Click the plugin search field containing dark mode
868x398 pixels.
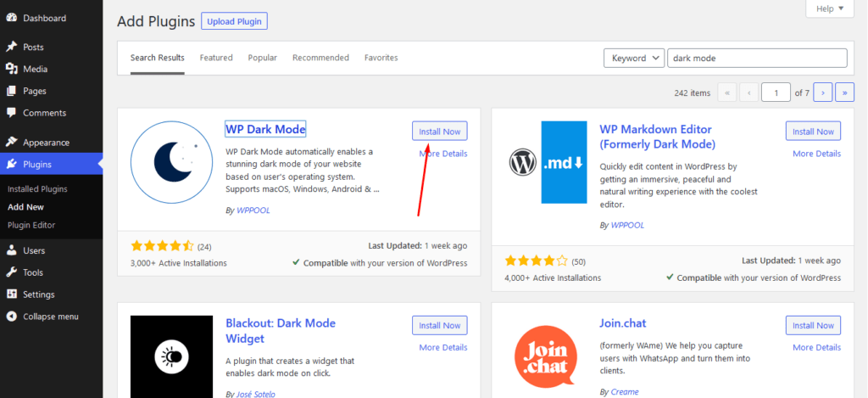(x=757, y=59)
